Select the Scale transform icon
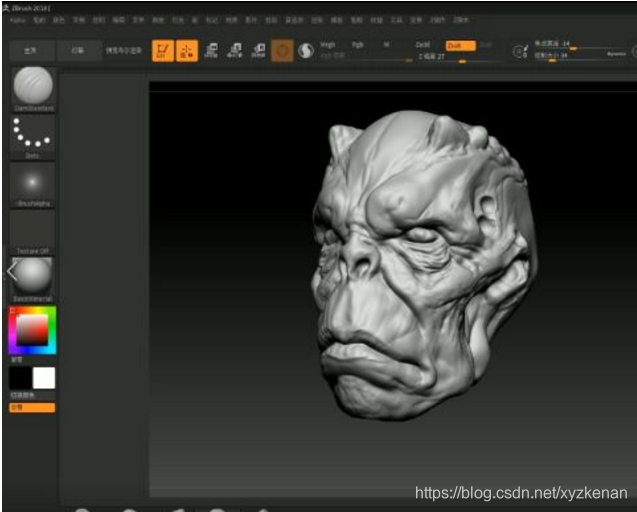The image size is (637, 512). coord(235,51)
